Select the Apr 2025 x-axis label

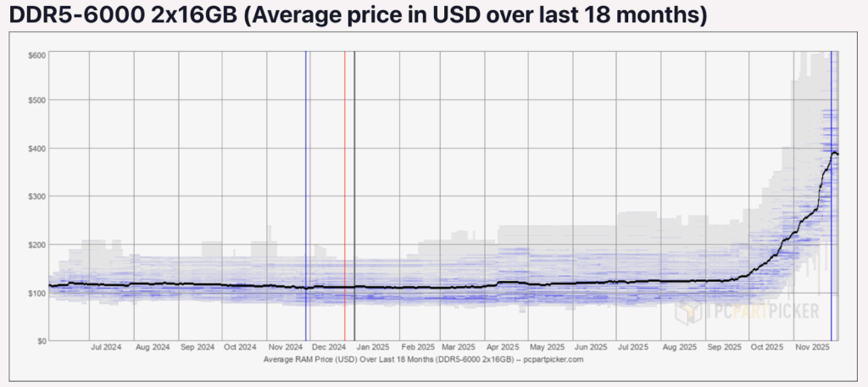pyautogui.click(x=503, y=348)
